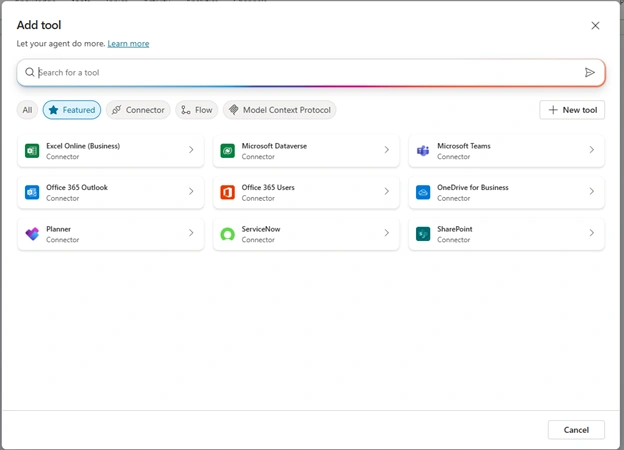Click the Microsoft Teams title text
The height and width of the screenshot is (450, 624).
464,146
